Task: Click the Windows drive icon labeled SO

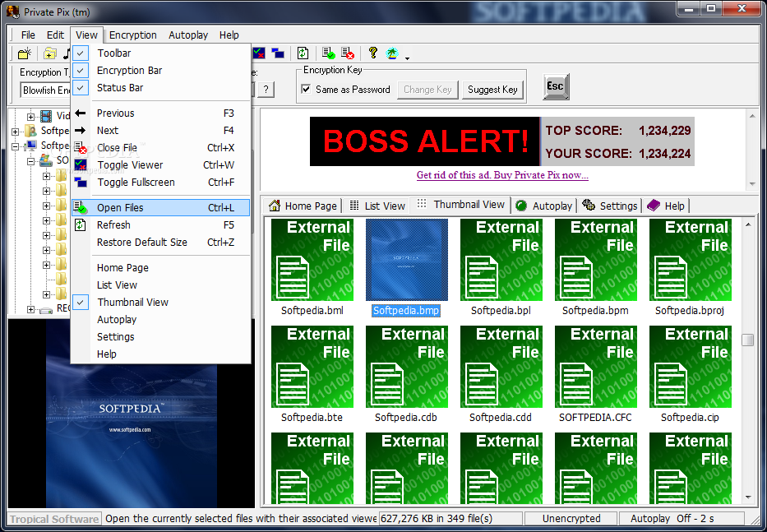Action: [x=46, y=160]
